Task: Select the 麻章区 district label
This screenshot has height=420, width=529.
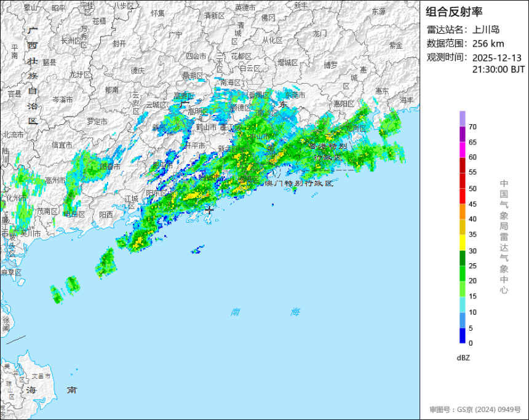Action: [11, 272]
